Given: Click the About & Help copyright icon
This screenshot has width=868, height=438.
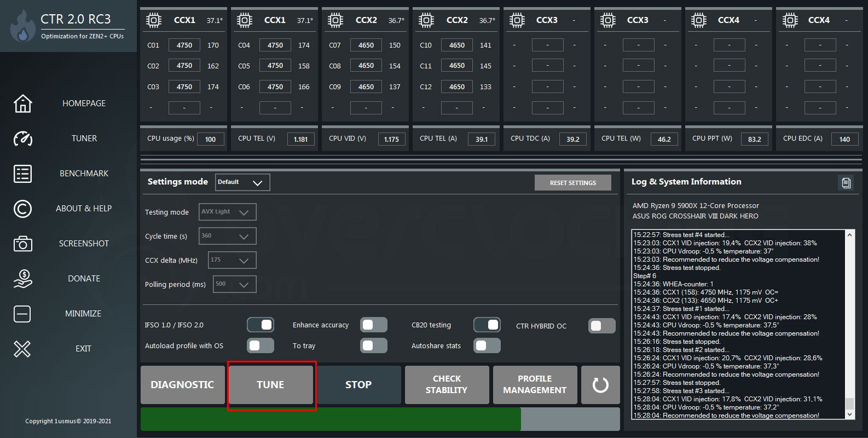Looking at the screenshot, I should (22, 209).
